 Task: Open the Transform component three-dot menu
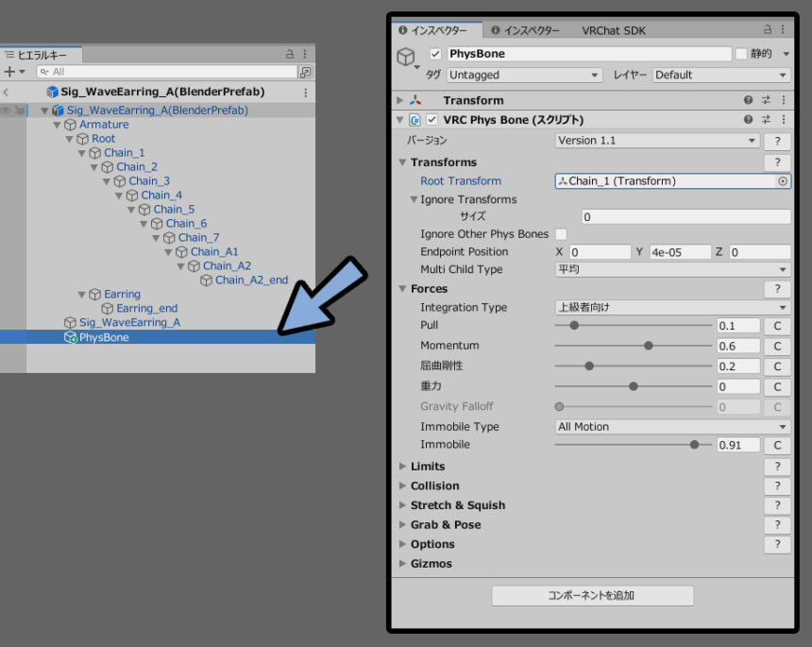(x=783, y=100)
